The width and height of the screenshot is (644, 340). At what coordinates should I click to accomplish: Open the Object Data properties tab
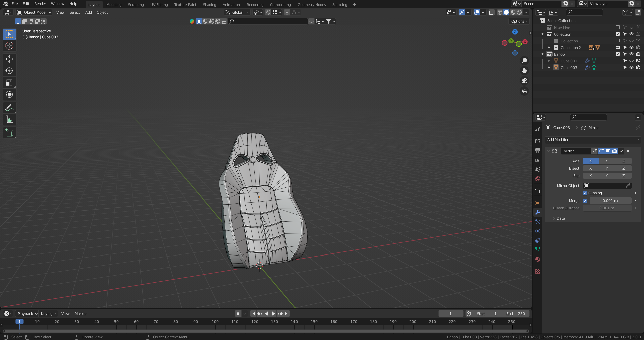point(538,250)
